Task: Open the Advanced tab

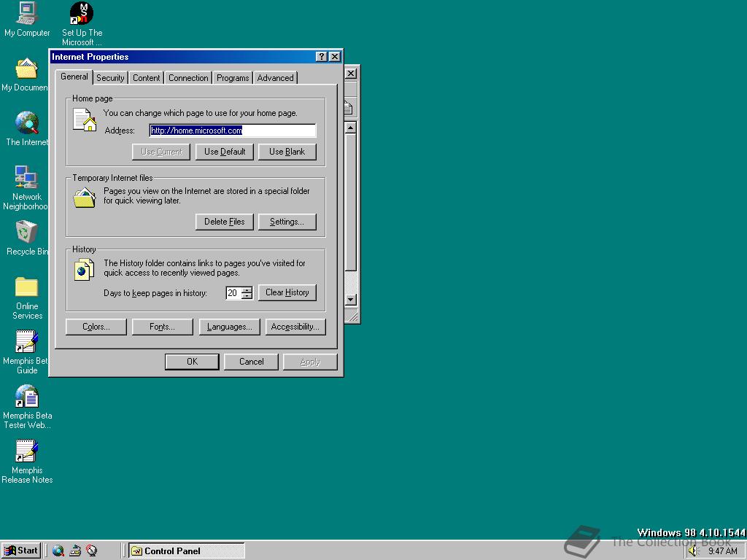Action: tap(275, 78)
